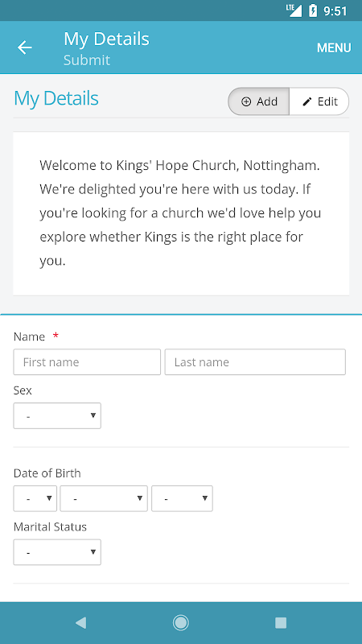Tap the Android back navigation icon

pos(81,623)
